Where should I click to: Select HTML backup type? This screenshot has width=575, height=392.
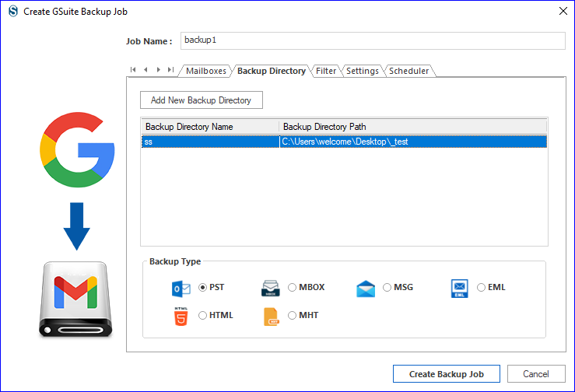(202, 315)
